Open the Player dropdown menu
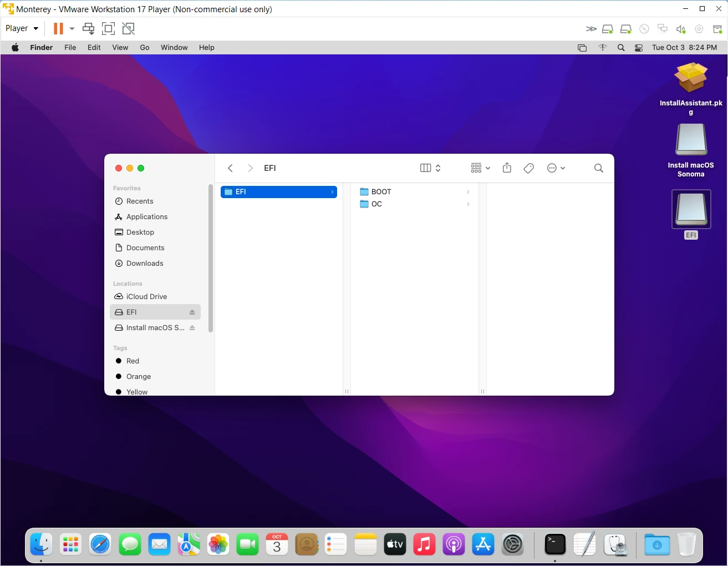 click(21, 28)
